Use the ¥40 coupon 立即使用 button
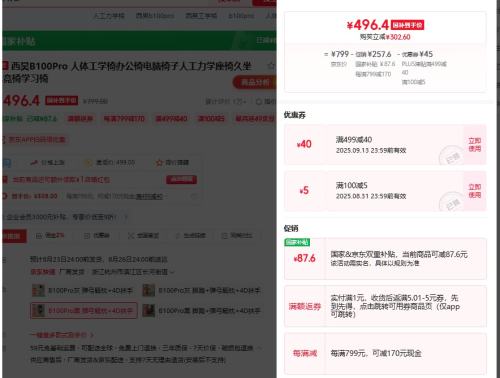Viewport: 500px width, 378px height. [475, 145]
